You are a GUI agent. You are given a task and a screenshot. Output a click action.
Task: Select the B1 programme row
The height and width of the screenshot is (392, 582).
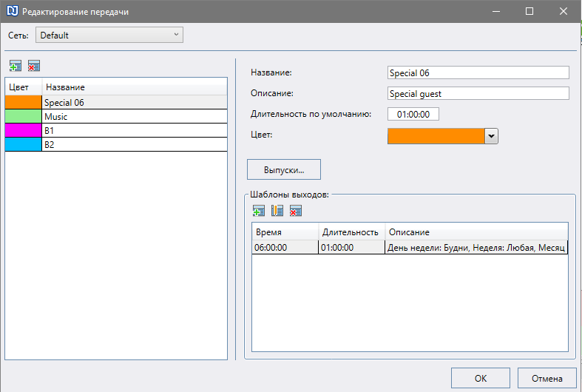click(x=116, y=130)
